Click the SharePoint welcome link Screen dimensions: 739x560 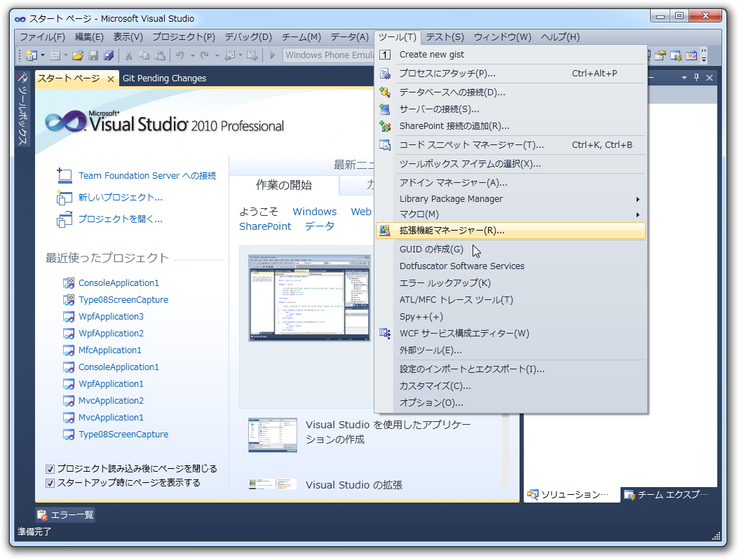[265, 226]
